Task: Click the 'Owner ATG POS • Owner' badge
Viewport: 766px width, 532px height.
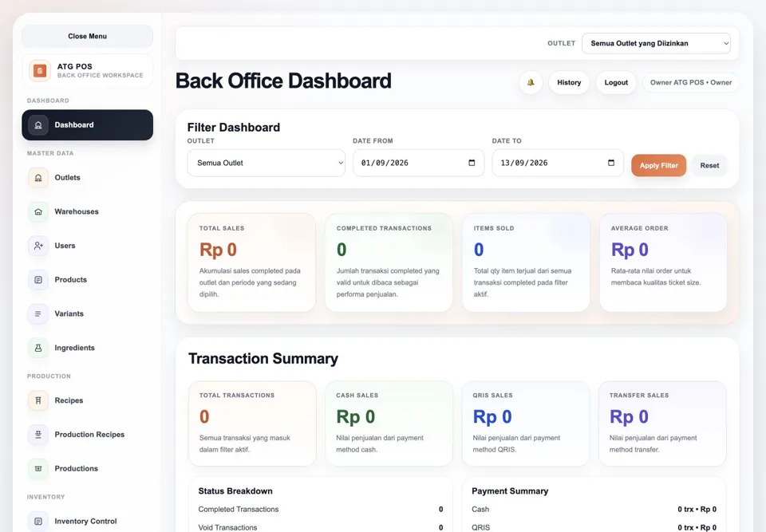Action: pos(691,83)
